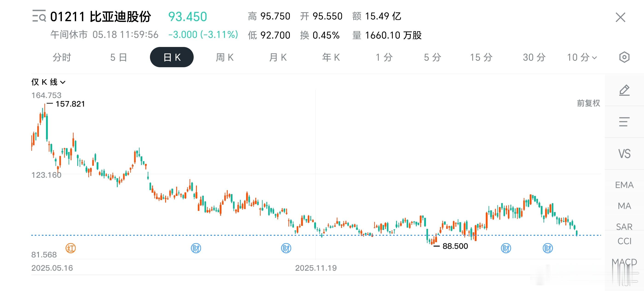Select the 日K tab
This screenshot has height=291, width=644.
click(172, 57)
